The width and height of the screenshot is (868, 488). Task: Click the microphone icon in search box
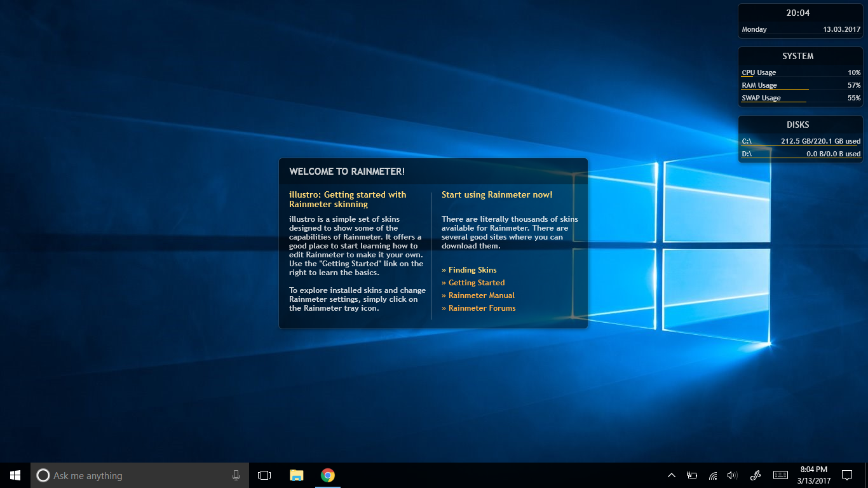tap(236, 475)
